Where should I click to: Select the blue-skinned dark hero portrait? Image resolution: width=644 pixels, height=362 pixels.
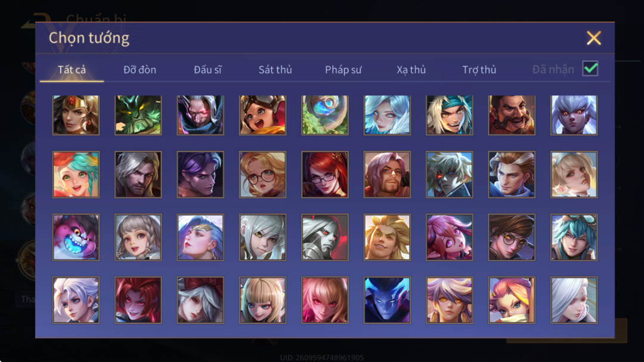pos(388,300)
